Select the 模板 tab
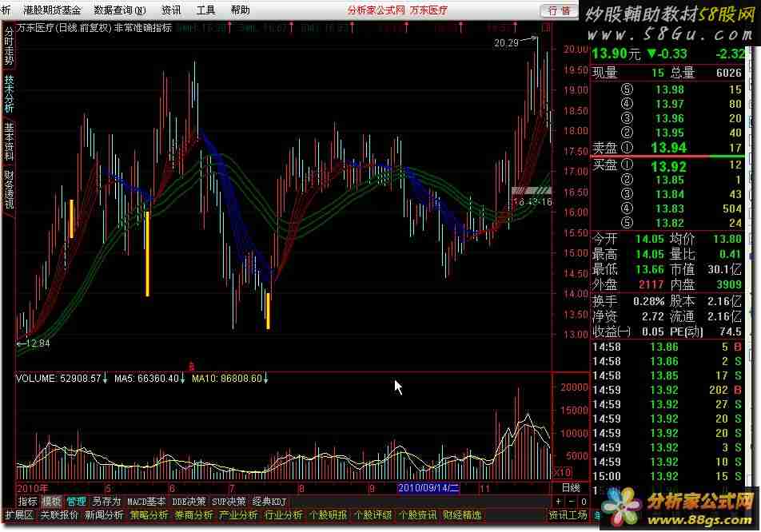The height and width of the screenshot is (532, 761). pos(51,502)
